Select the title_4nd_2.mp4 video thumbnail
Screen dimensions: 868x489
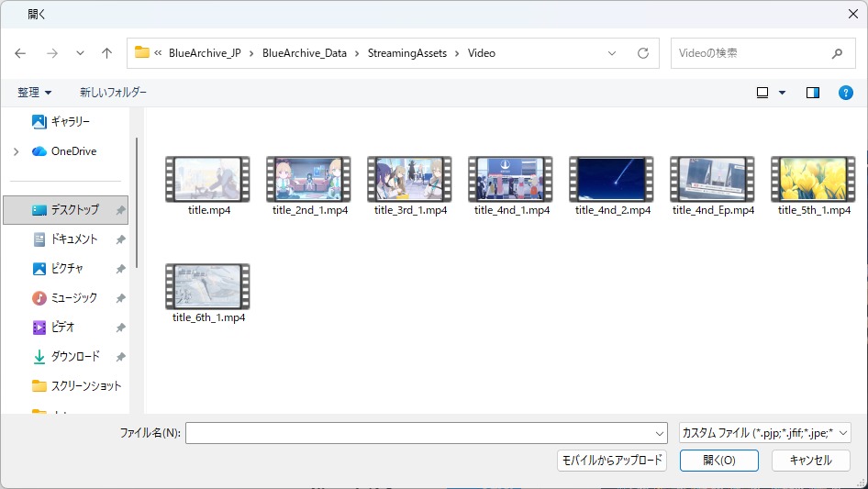[x=611, y=179]
